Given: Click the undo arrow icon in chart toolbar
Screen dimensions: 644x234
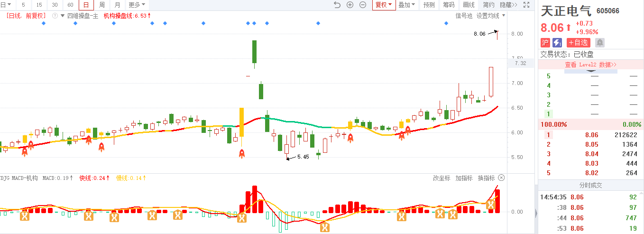Looking at the screenshot, I should (337, 5).
